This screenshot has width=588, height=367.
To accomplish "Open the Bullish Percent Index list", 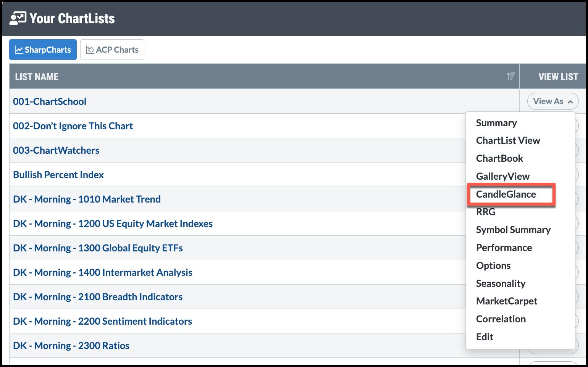I will [58, 175].
